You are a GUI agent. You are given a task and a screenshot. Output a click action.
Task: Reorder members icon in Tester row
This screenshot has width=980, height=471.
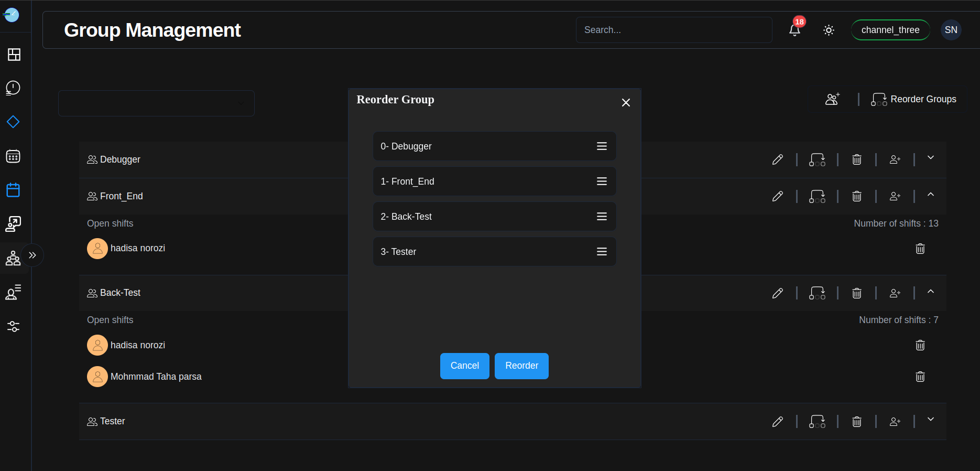[x=817, y=422]
